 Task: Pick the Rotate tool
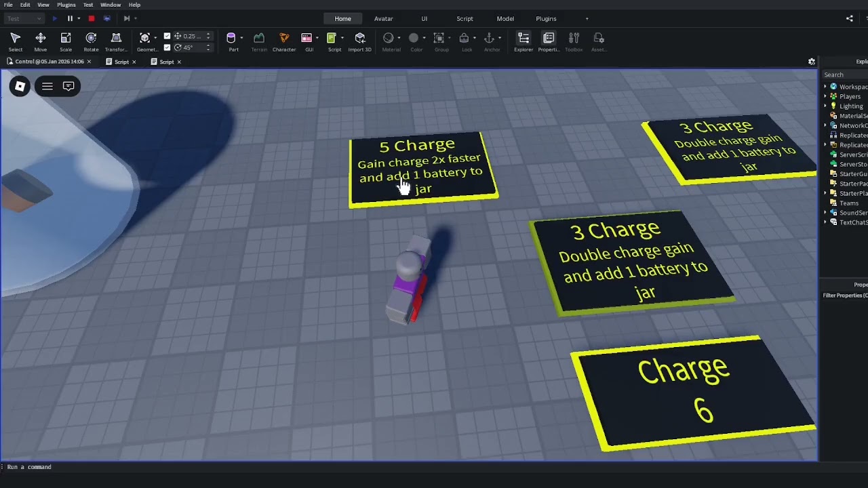pyautogui.click(x=91, y=42)
